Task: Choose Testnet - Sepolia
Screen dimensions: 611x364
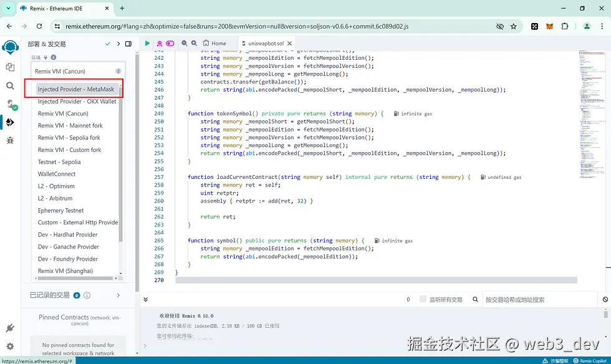Action: point(59,161)
